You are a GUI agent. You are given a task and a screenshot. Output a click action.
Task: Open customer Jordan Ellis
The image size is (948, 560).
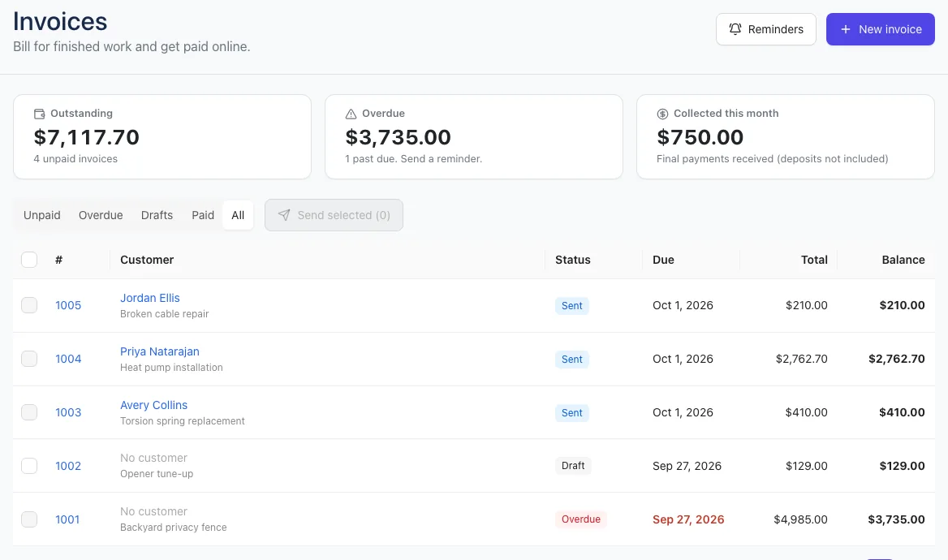pyautogui.click(x=150, y=298)
